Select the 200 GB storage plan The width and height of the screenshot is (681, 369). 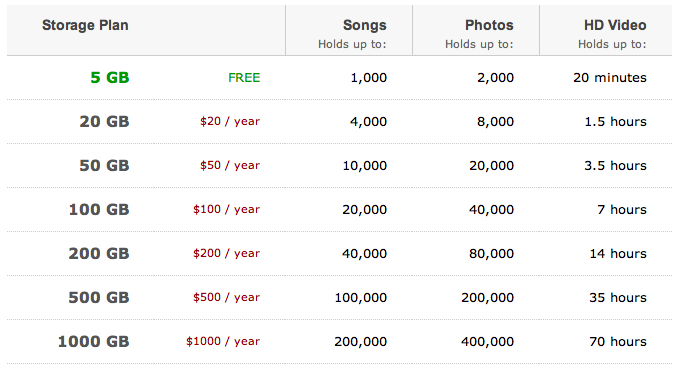(x=99, y=254)
